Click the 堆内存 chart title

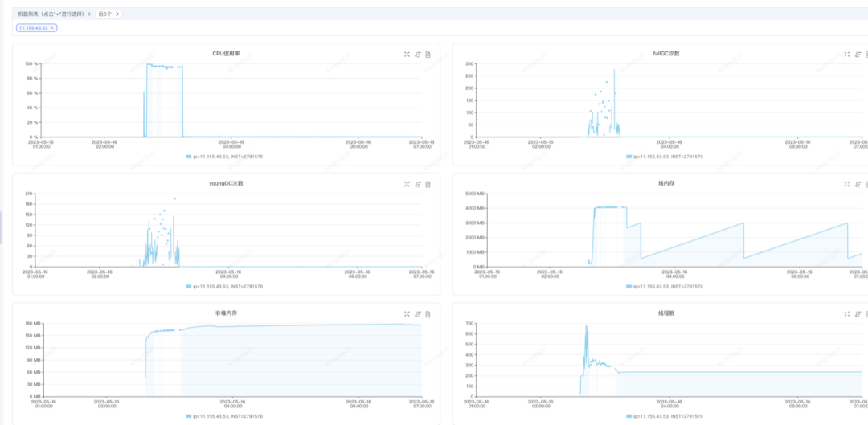tap(666, 183)
